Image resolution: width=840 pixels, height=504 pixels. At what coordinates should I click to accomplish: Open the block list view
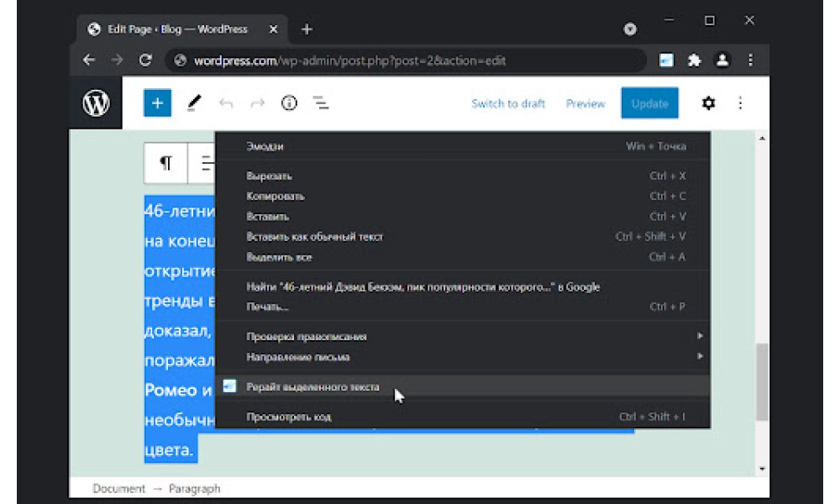(x=321, y=102)
